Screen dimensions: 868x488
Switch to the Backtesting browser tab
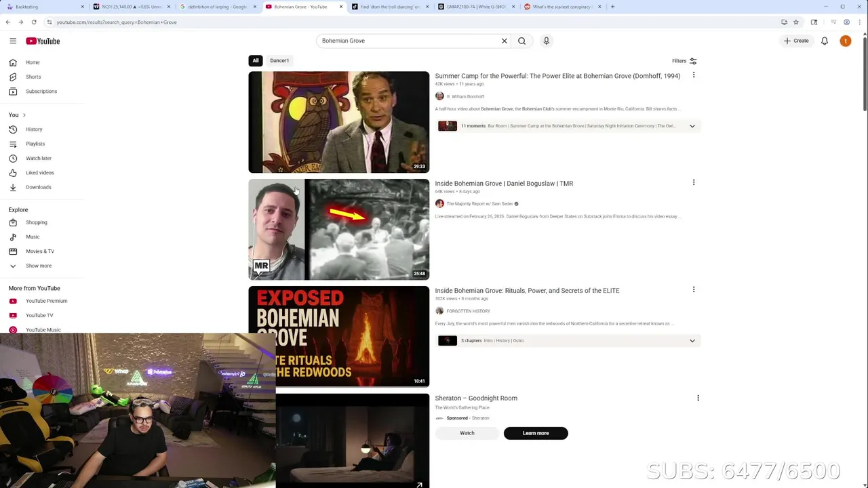tap(44, 7)
